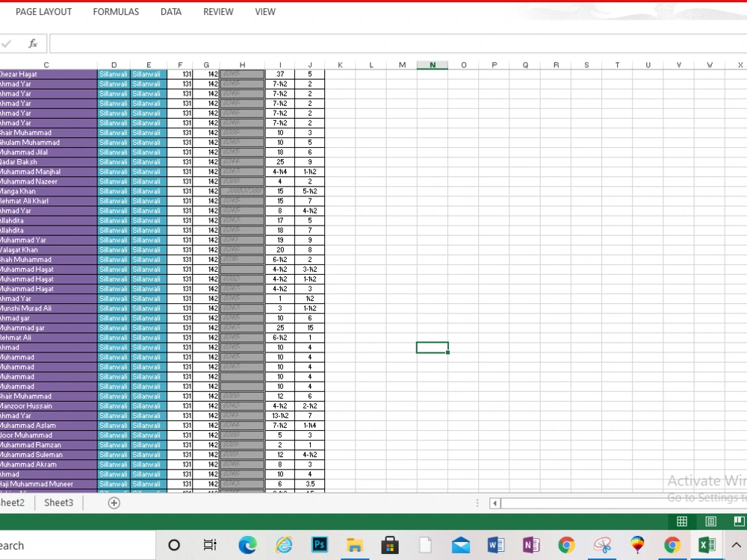Select the cell reading "hezar Hayat"
This screenshot has width=747, height=560.
point(49,74)
